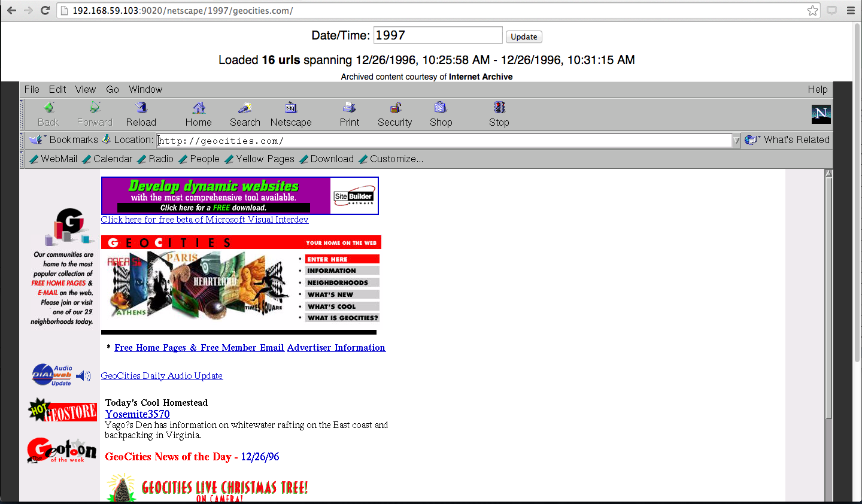Click the Netscape Location URL field
Screen dimensions: 862x504
pos(444,140)
